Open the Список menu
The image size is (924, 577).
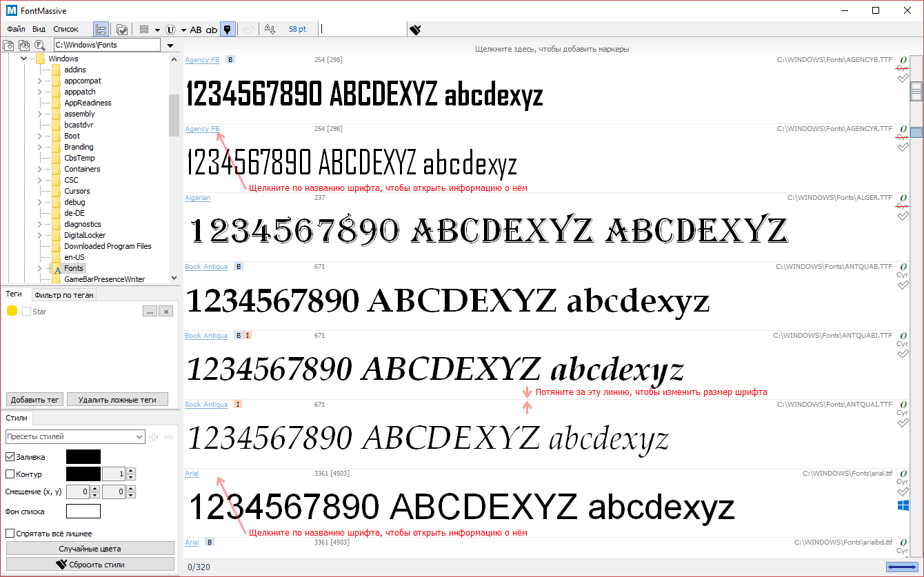pyautogui.click(x=66, y=29)
